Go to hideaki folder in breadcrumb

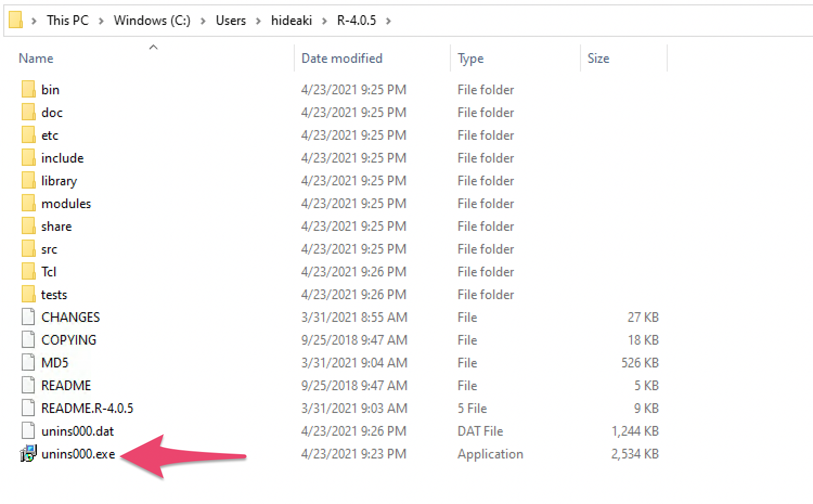[x=291, y=21]
